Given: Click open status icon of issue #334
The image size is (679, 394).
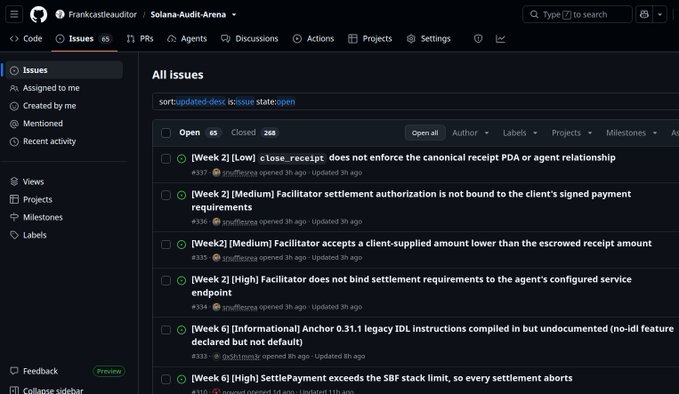Looking at the screenshot, I should pos(181,280).
